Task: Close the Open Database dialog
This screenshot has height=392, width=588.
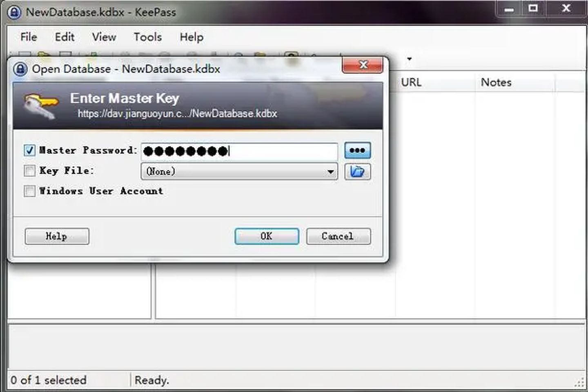Action: coord(363,65)
